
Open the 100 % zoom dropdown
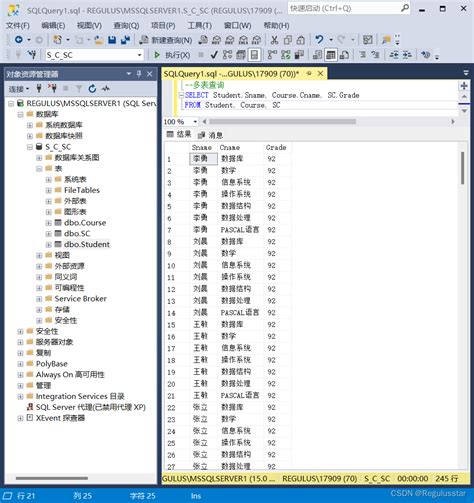pyautogui.click(x=195, y=122)
